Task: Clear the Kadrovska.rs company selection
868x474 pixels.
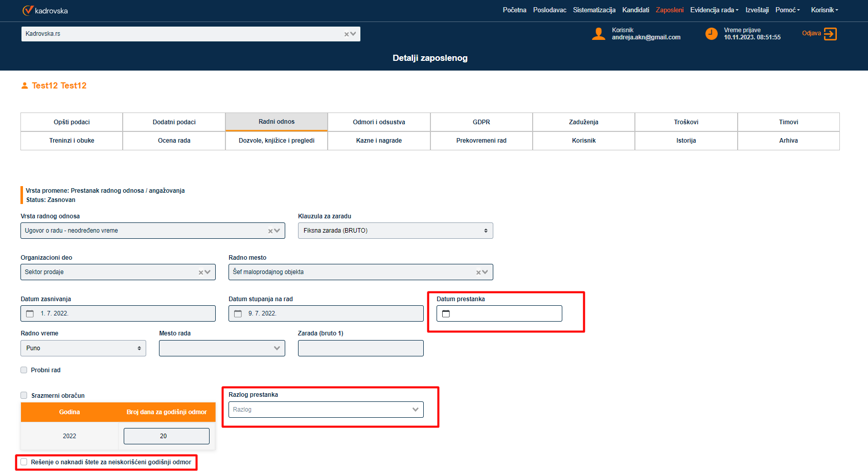Action: point(347,34)
